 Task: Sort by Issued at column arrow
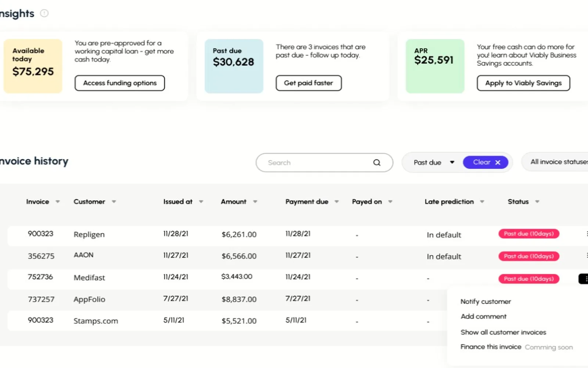201,202
